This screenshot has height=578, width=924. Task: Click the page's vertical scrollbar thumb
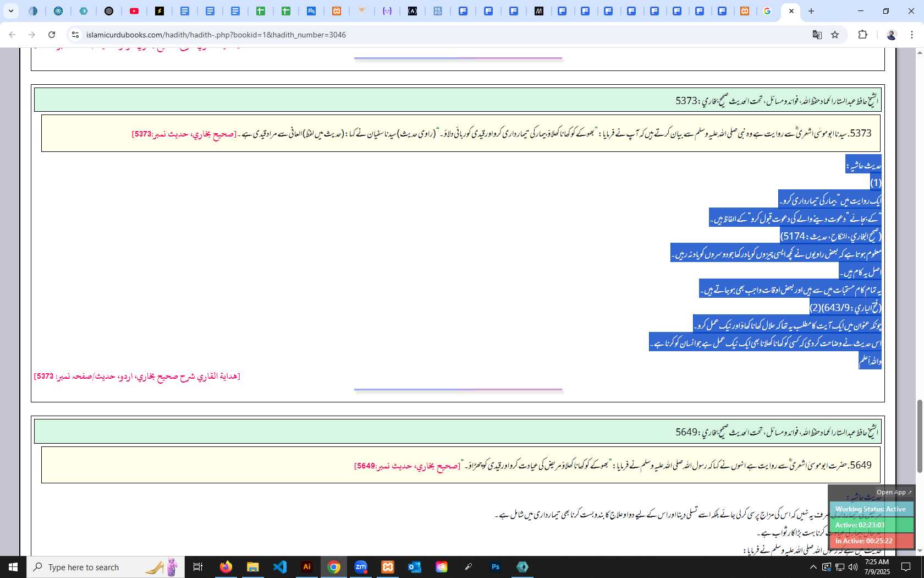tap(919, 436)
